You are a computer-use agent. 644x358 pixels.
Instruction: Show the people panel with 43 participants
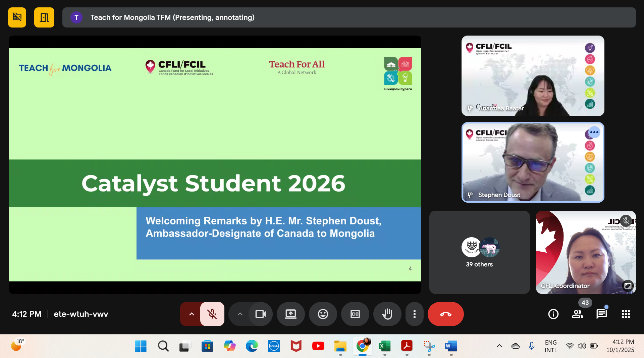tap(577, 314)
